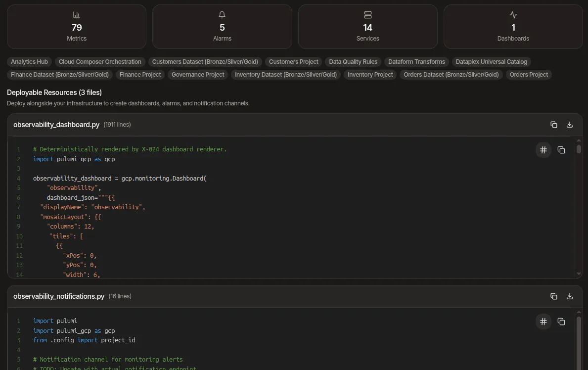This screenshot has height=370, width=588.
Task: Click scroll-down arrow of dashboard code block
Action: click(579, 274)
